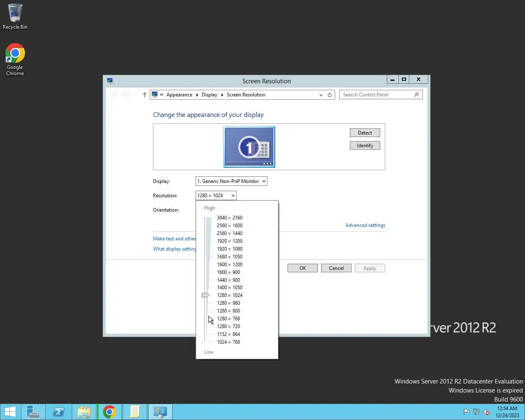Select 1280 × 960 resolution
The height and width of the screenshot is (420, 525).
228,303
